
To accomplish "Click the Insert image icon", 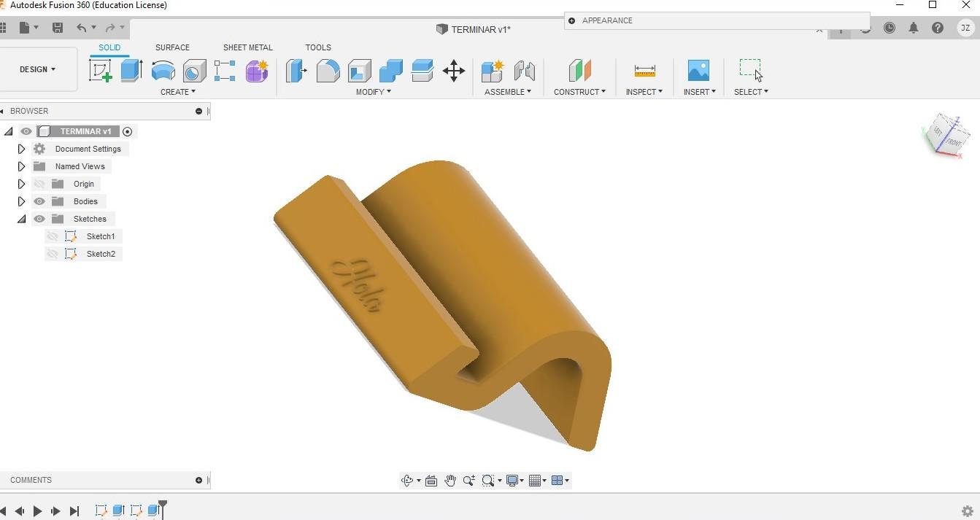I will [x=698, y=71].
